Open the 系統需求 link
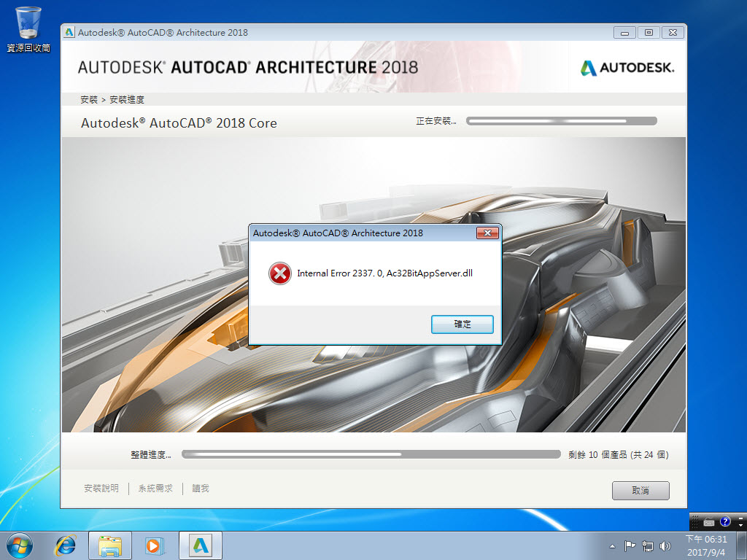Viewport: 747px width, 560px height. click(x=155, y=489)
